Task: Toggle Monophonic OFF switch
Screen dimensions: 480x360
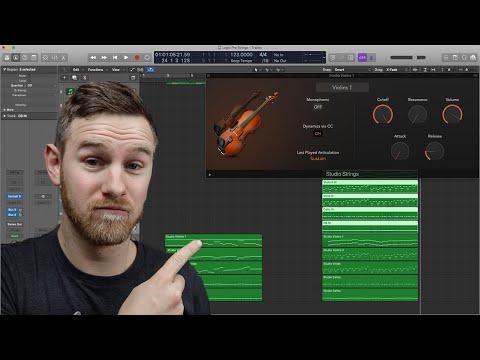Action: click(x=318, y=107)
